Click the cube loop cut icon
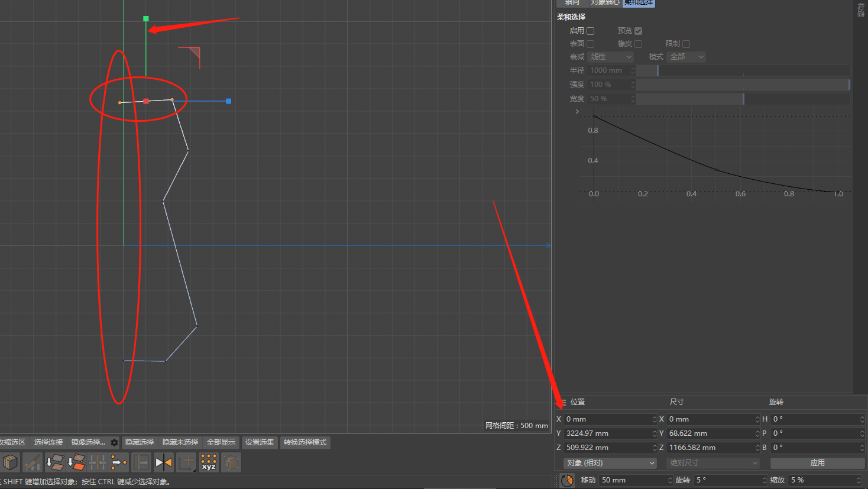The width and height of the screenshot is (868, 489). [x=11, y=462]
